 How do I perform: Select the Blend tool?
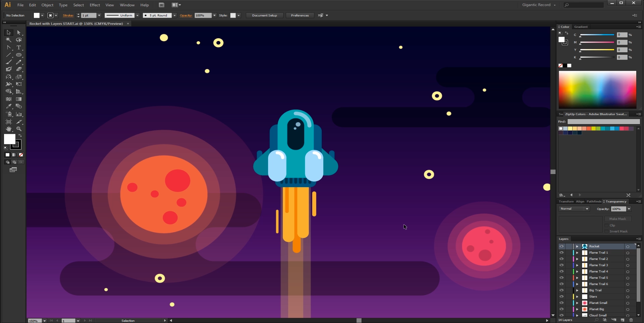[19, 106]
